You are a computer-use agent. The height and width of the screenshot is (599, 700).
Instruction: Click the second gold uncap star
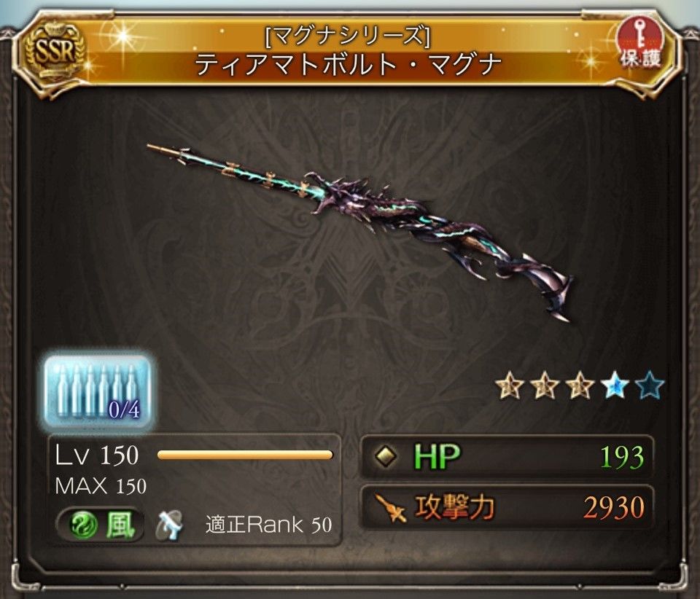tap(545, 385)
